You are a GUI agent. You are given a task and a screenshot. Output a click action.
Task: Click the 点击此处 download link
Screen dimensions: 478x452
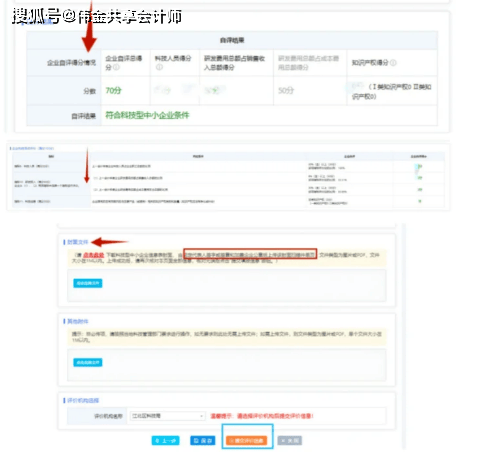click(x=93, y=255)
